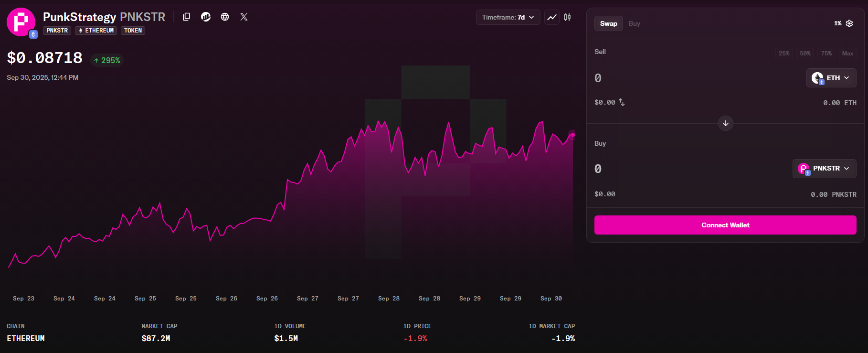Select the Swap tab
This screenshot has height=353, width=868.
[608, 23]
